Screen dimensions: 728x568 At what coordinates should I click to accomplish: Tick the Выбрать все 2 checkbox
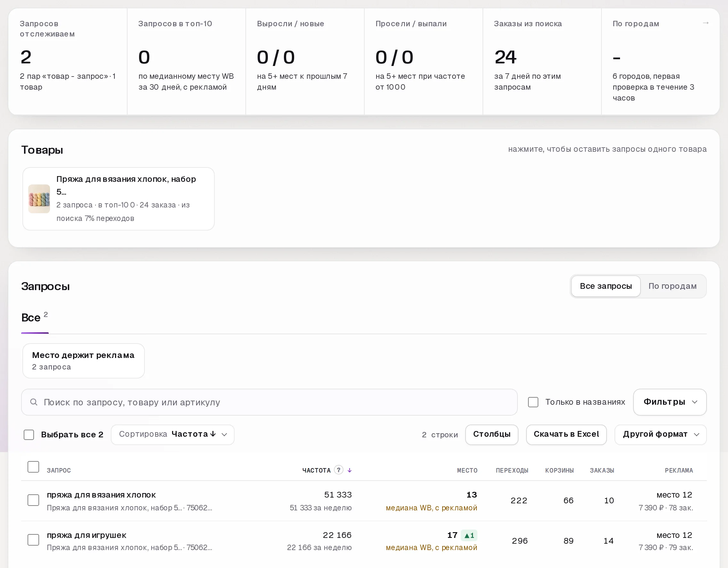(x=29, y=434)
